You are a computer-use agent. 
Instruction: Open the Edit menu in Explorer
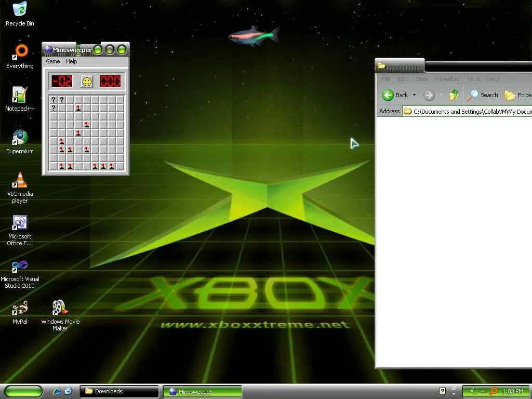[403, 79]
